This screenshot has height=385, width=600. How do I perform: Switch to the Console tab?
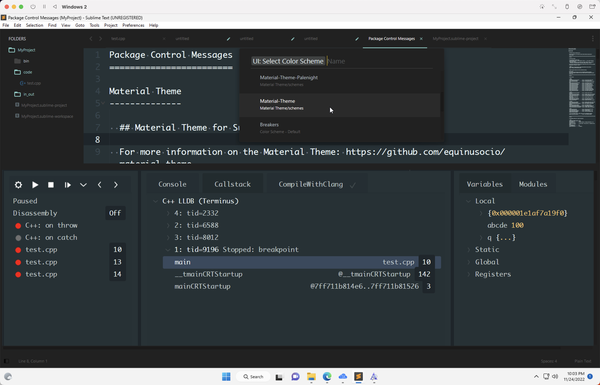172,184
